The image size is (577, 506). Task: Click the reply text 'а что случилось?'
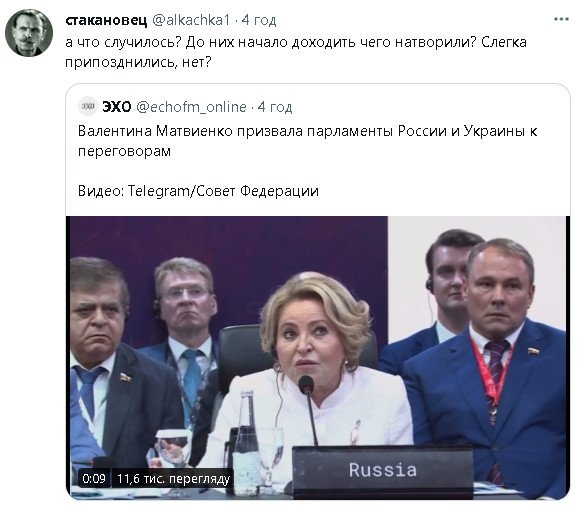124,42
